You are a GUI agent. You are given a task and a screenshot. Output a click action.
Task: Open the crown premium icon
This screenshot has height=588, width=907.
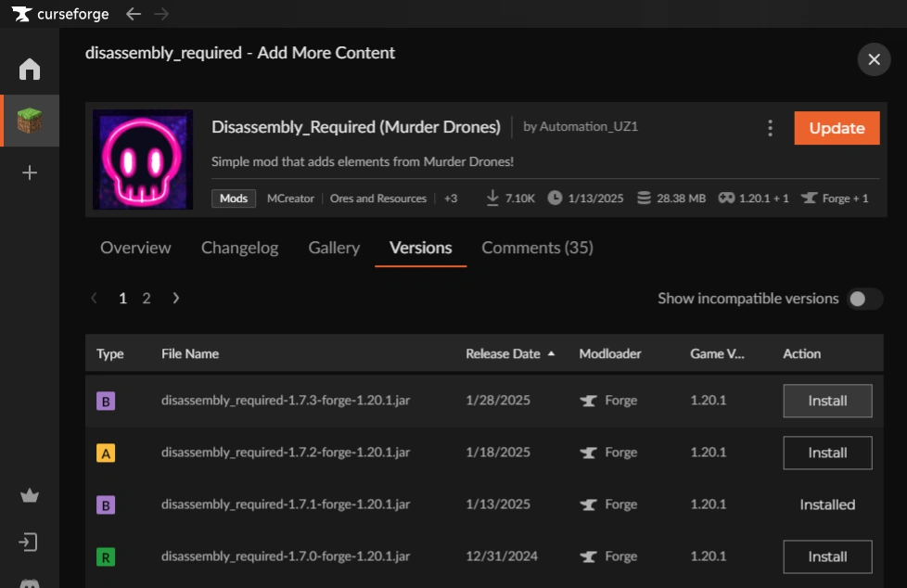(30, 495)
